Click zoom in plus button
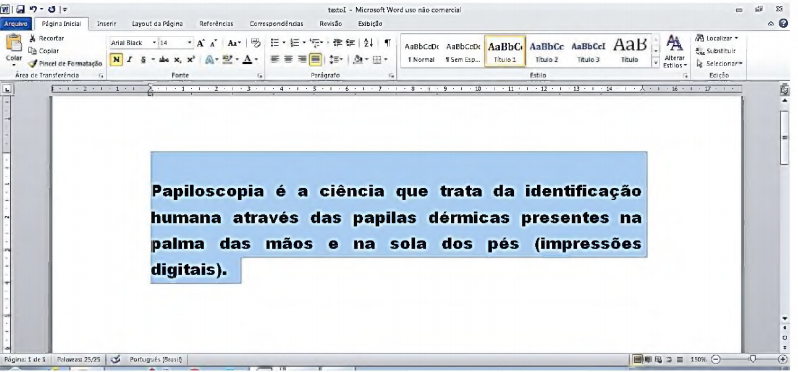 (x=783, y=359)
